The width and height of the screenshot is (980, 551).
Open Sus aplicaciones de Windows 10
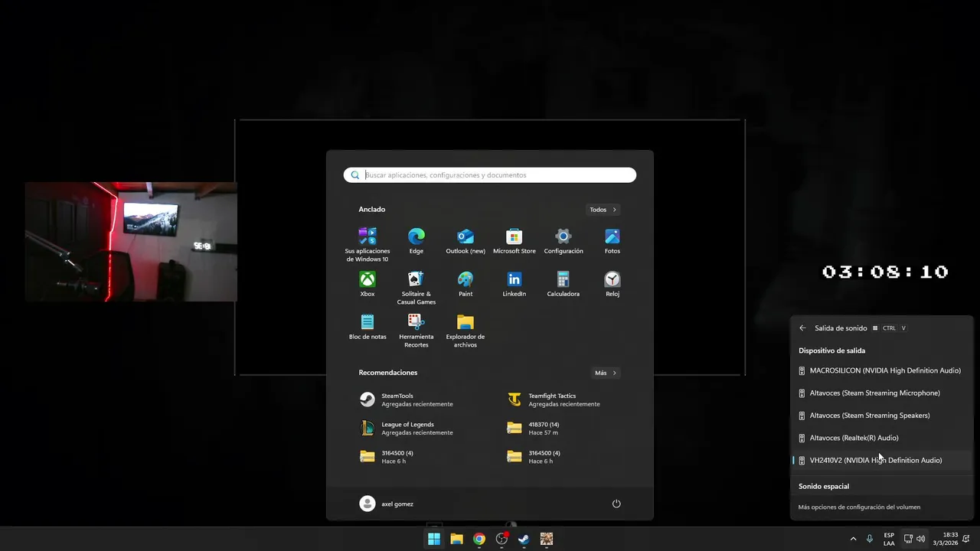point(367,244)
